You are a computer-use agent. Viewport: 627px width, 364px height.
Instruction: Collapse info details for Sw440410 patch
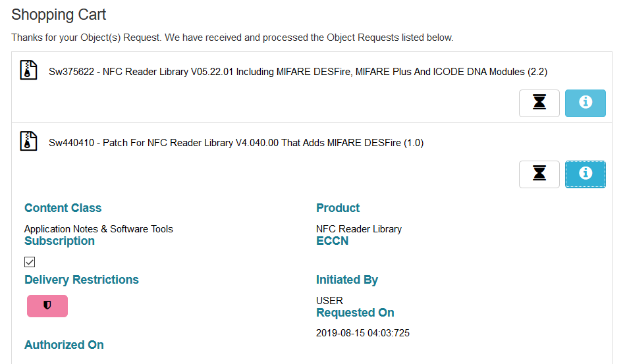(585, 174)
